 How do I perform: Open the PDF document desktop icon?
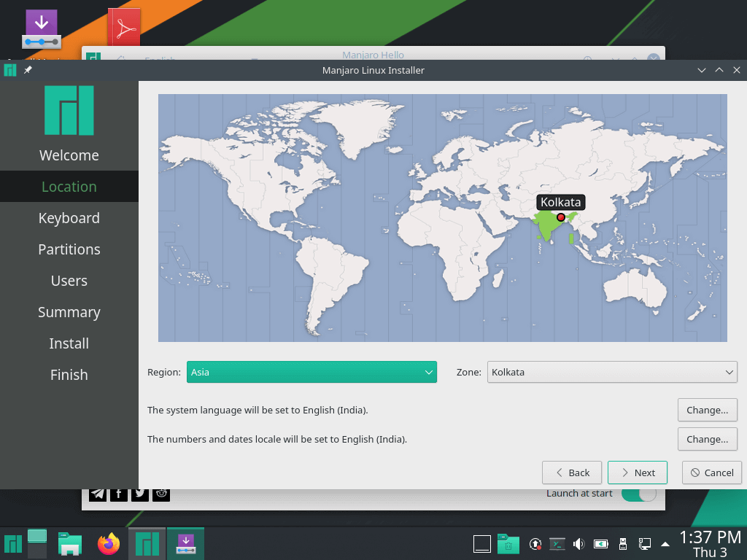coord(124,27)
